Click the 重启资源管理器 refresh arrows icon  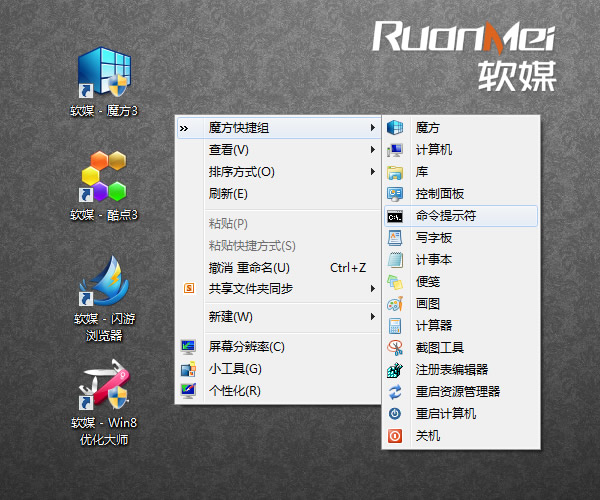tap(395, 392)
